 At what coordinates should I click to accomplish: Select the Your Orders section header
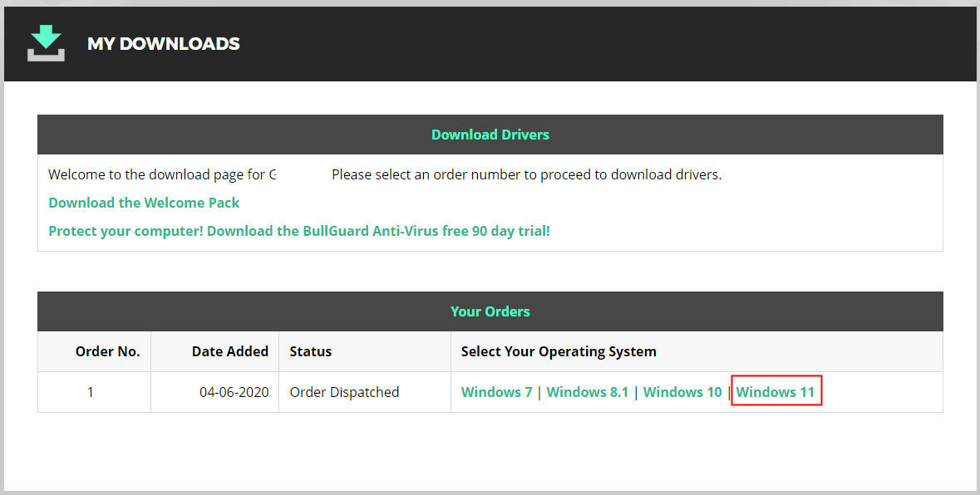click(490, 311)
